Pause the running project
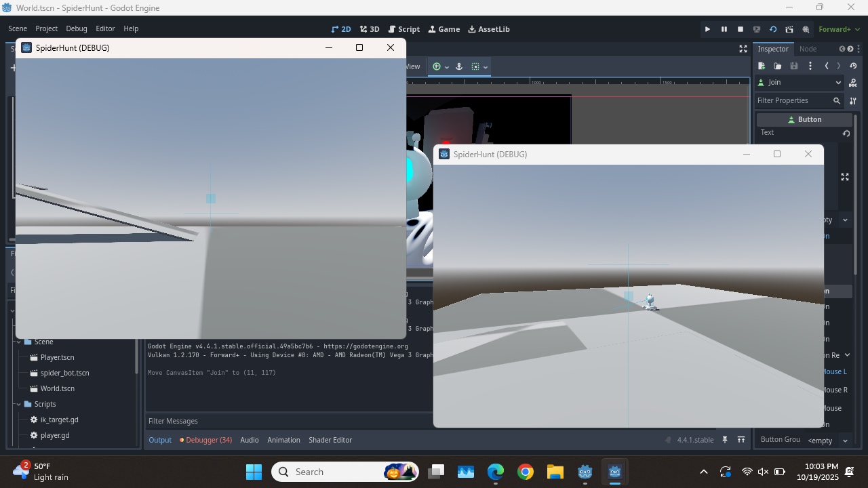The height and width of the screenshot is (488, 868). (x=724, y=29)
